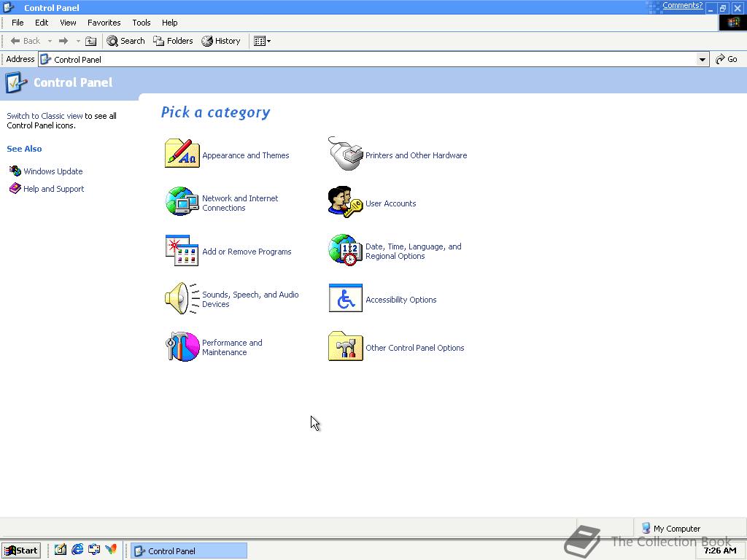Screen dimensions: 747x560
Task: Click the Printers and Other Hardware text link
Action: [x=417, y=155]
